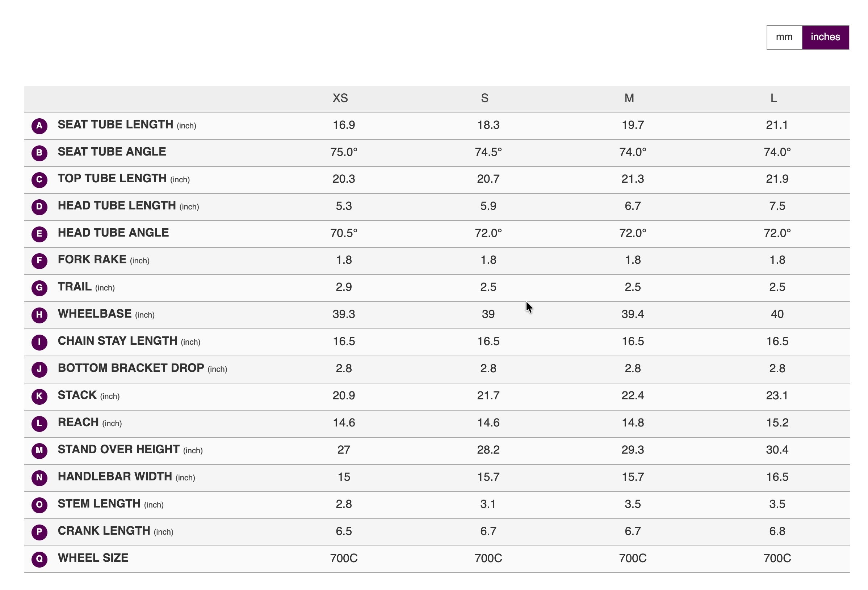Select the L size column header
This screenshot has width=868, height=590.
(773, 98)
